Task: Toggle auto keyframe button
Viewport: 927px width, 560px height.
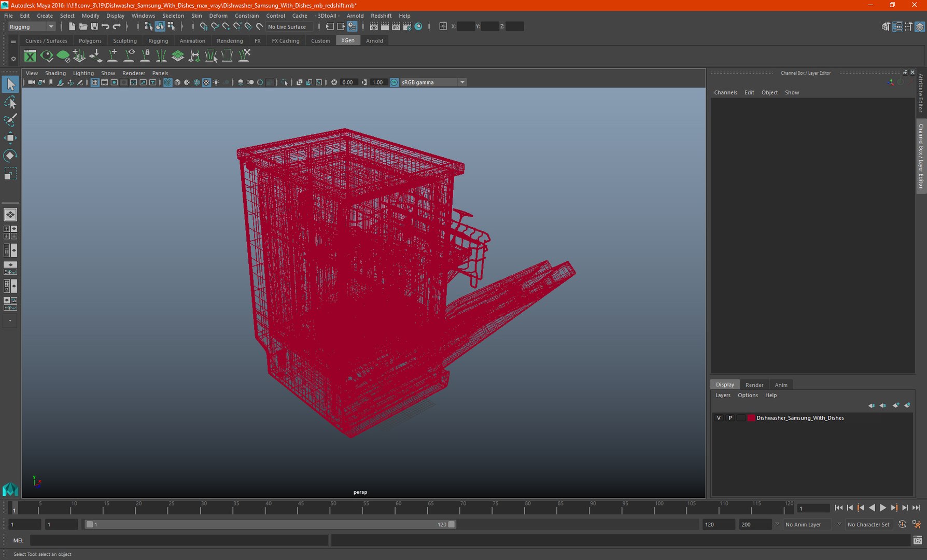Action: (x=902, y=524)
